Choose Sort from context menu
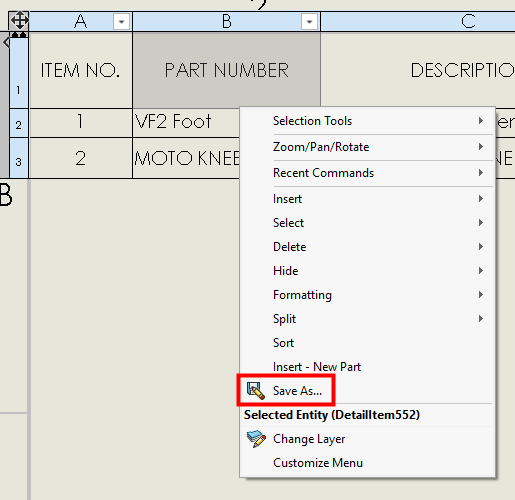515x500 pixels. (x=367, y=343)
